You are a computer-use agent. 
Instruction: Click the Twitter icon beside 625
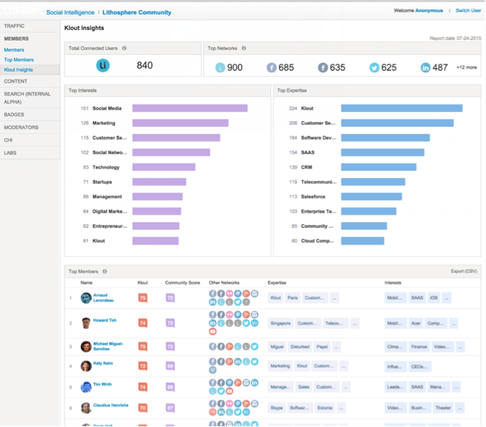[x=374, y=68]
